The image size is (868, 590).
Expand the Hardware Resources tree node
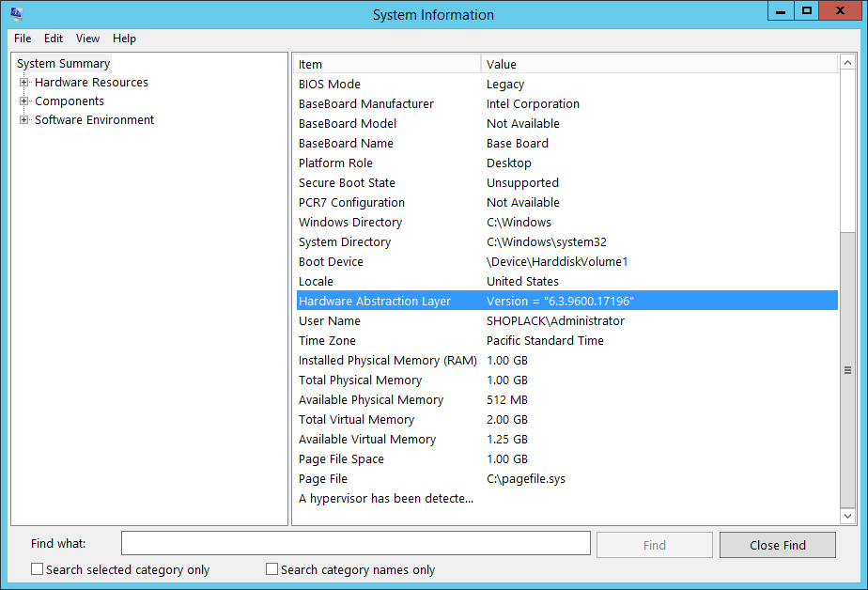point(23,83)
